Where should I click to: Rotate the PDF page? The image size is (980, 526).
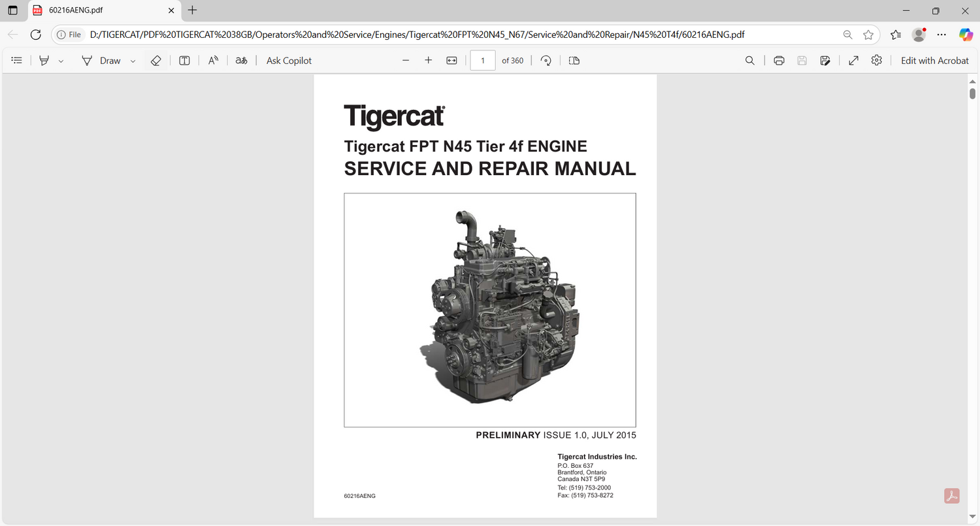coord(546,60)
